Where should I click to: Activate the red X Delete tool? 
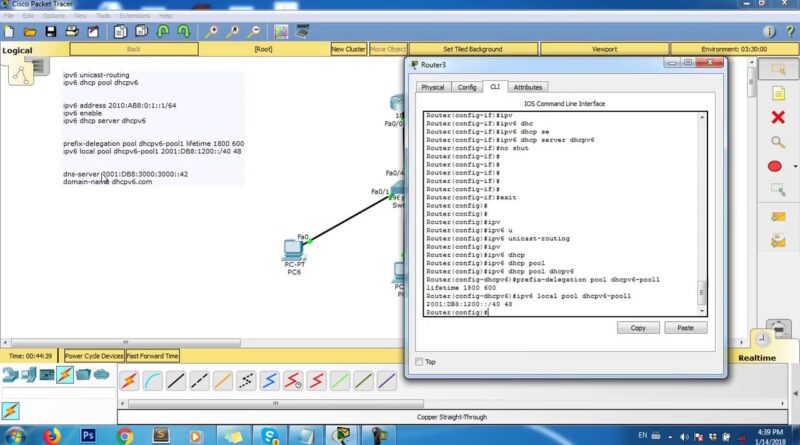[778, 117]
